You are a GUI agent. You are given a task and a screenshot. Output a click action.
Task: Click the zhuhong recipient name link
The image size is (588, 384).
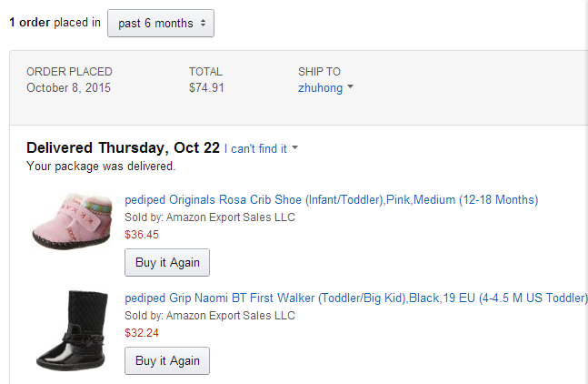320,88
